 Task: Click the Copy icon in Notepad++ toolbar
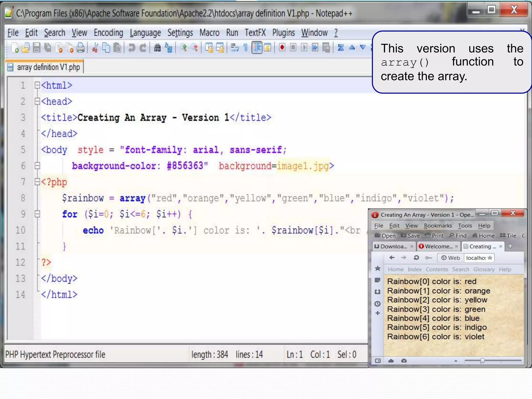click(x=106, y=48)
